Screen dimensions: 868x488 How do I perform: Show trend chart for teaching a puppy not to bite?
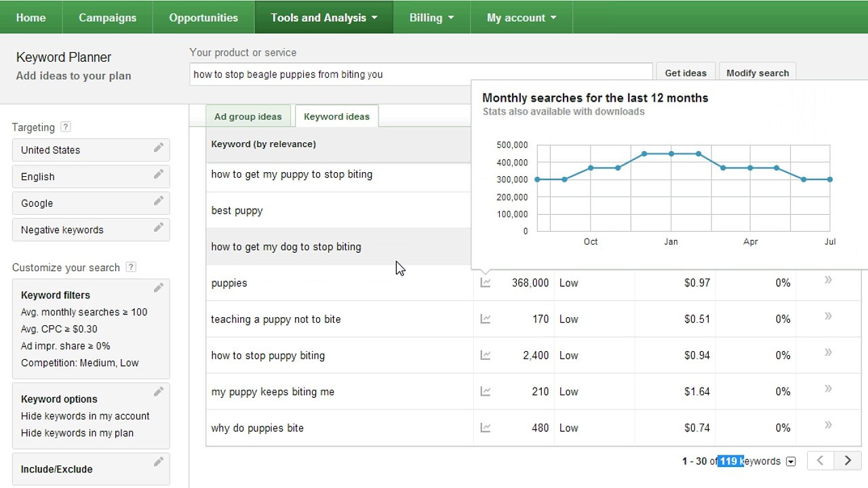(x=486, y=319)
